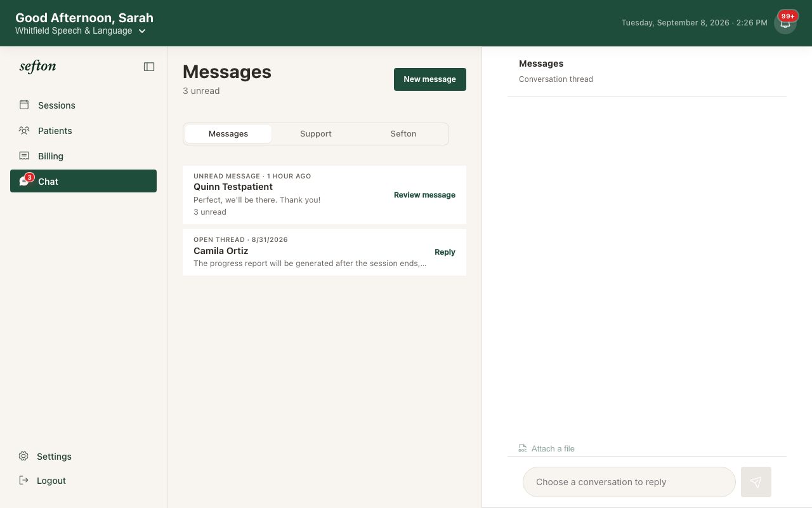The image size is (812, 508).
Task: Click the Logout label in sidebar
Action: point(51,481)
